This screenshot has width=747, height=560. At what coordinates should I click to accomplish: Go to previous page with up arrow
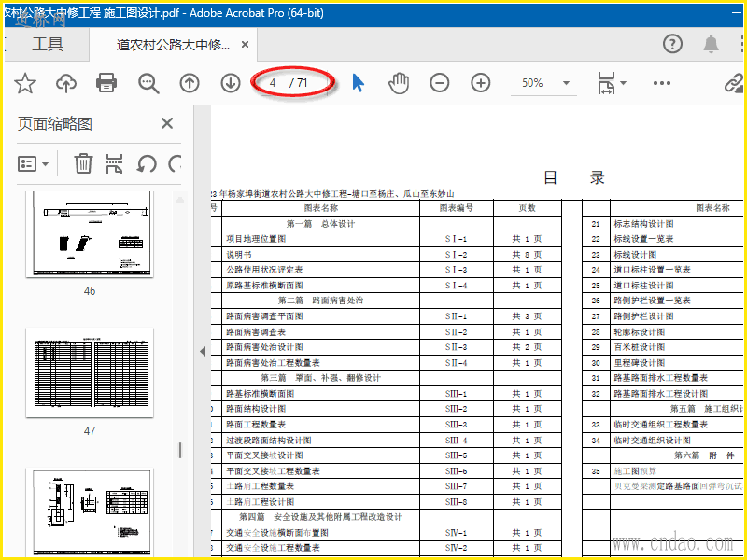190,83
